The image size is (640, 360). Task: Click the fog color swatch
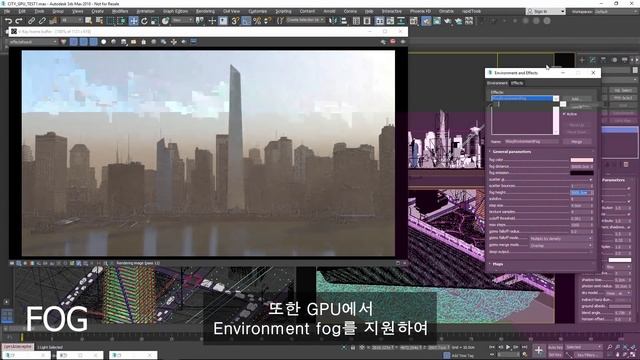pyautogui.click(x=582, y=160)
